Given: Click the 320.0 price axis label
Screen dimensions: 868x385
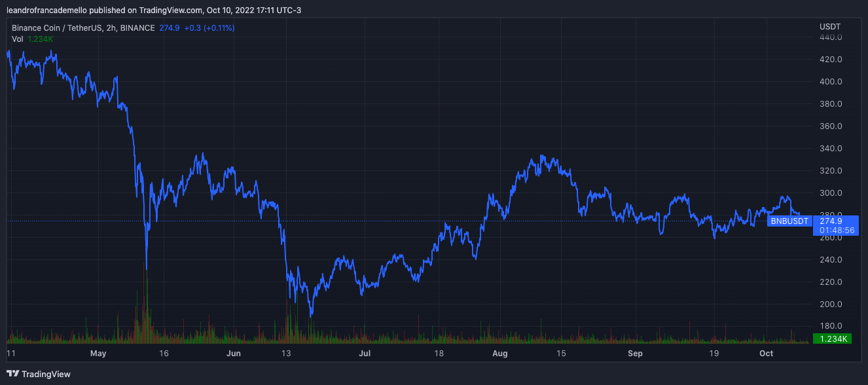Looking at the screenshot, I should tap(830, 171).
